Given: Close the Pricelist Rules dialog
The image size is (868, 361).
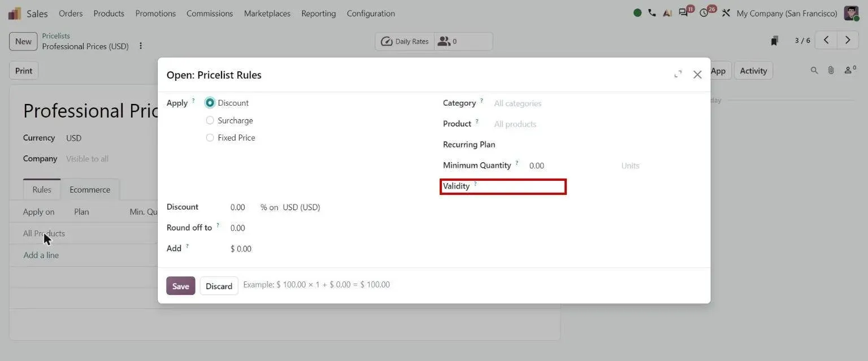Looking at the screenshot, I should 697,75.
